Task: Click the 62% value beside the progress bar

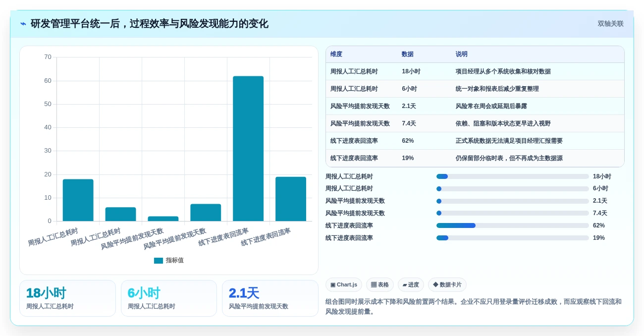Action: (x=599, y=225)
